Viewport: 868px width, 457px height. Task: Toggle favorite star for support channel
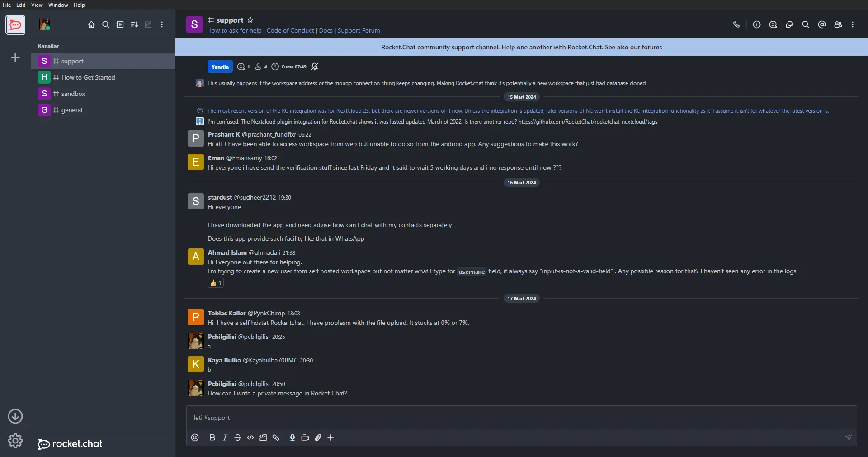tap(250, 20)
